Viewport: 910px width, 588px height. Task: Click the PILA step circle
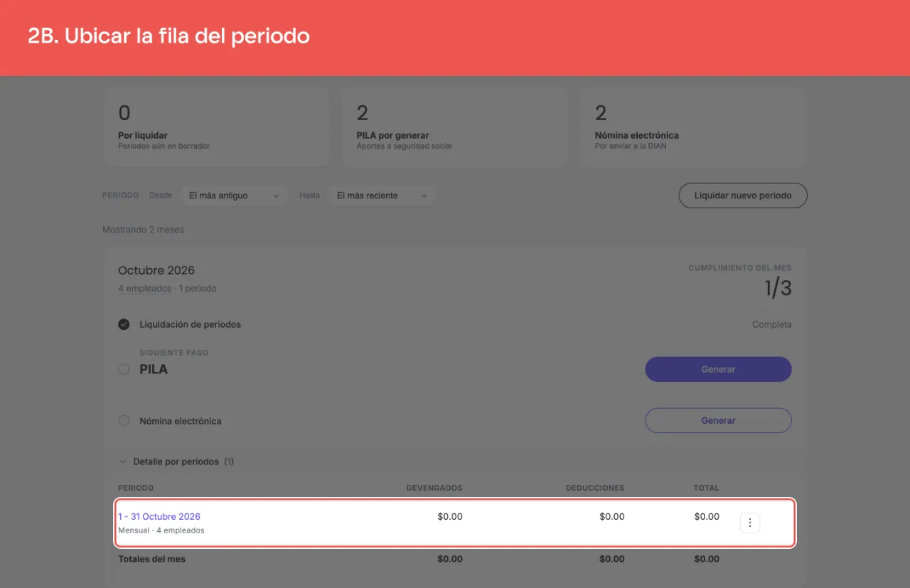pos(124,370)
